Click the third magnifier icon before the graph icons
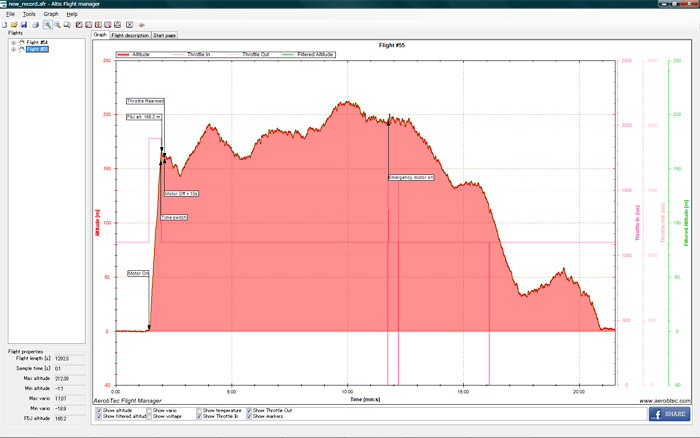The image size is (700, 438). 67,25
